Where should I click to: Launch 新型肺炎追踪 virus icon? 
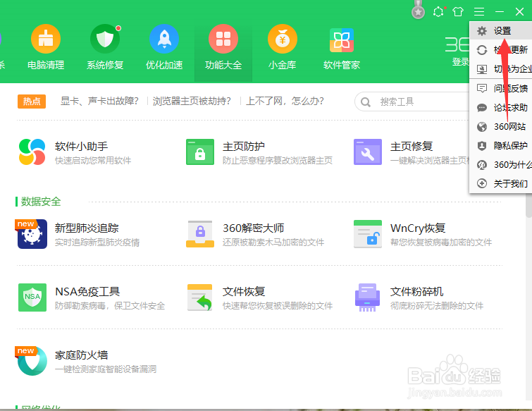(32, 234)
